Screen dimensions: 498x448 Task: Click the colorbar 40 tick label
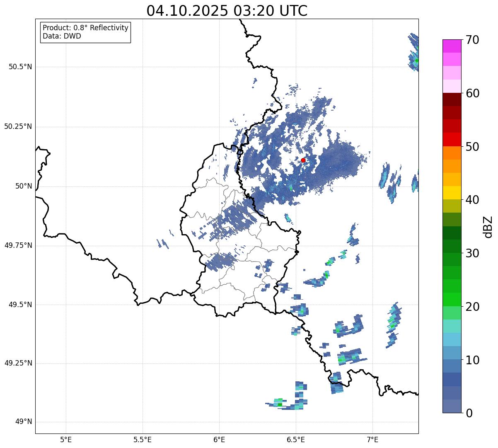[472, 200]
